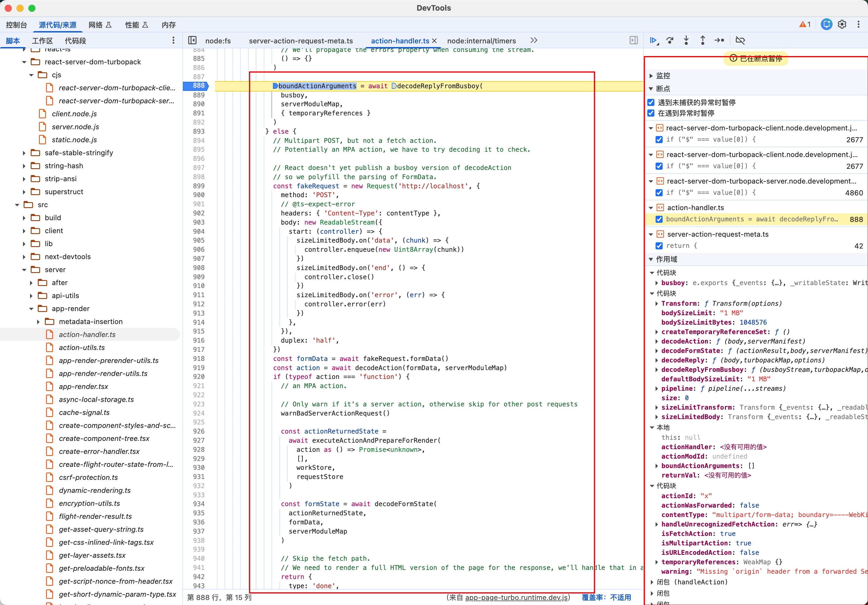The height and width of the screenshot is (605, 868).
Task: Resume script execution button
Action: (x=653, y=40)
